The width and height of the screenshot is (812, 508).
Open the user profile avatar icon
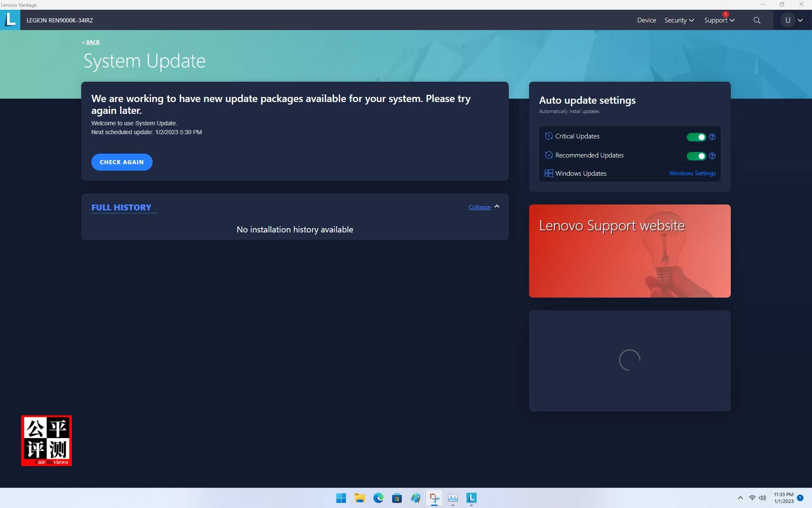pos(787,20)
